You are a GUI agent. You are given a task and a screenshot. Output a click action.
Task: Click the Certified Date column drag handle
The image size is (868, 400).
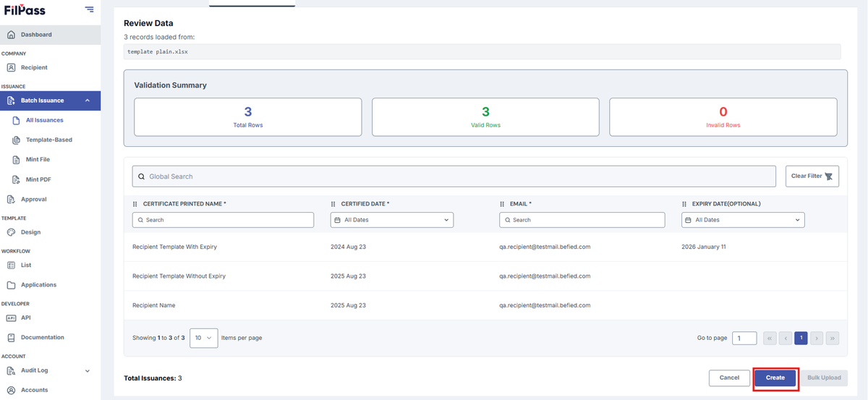tap(333, 204)
